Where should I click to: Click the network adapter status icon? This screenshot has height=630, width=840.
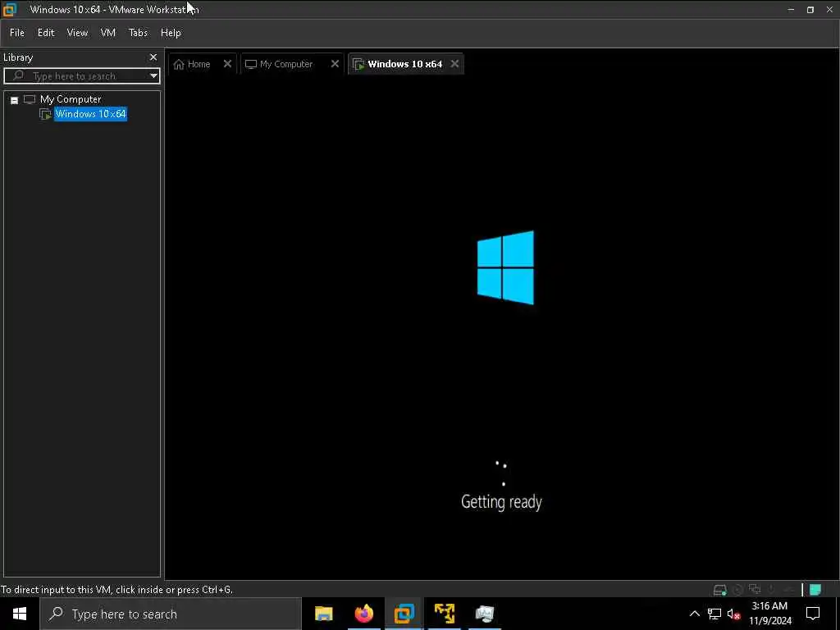[755, 589]
